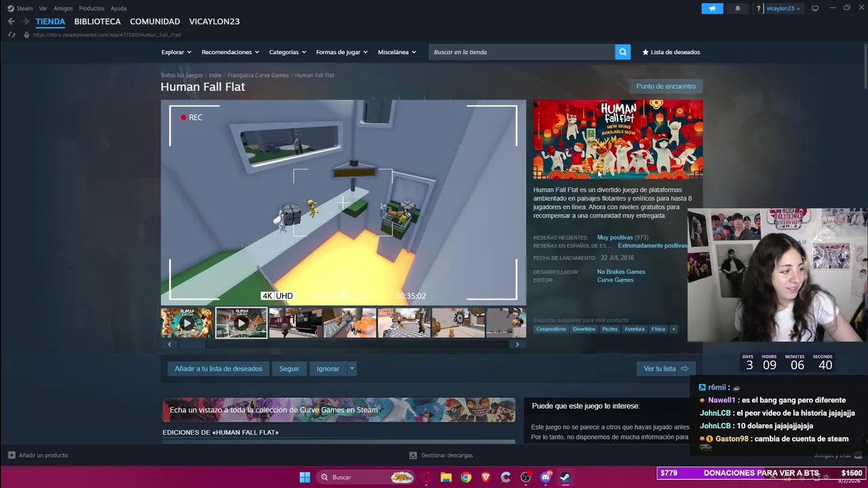The height and width of the screenshot is (488, 868).
Task: Click the Windows taskbar Buscar box
Action: coord(366,477)
